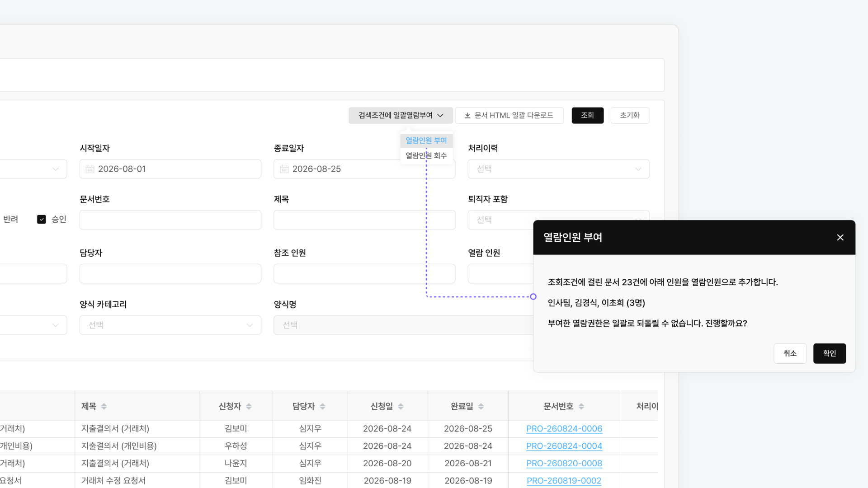Open document link PRO-260824-0004
868x488 pixels.
(564, 446)
